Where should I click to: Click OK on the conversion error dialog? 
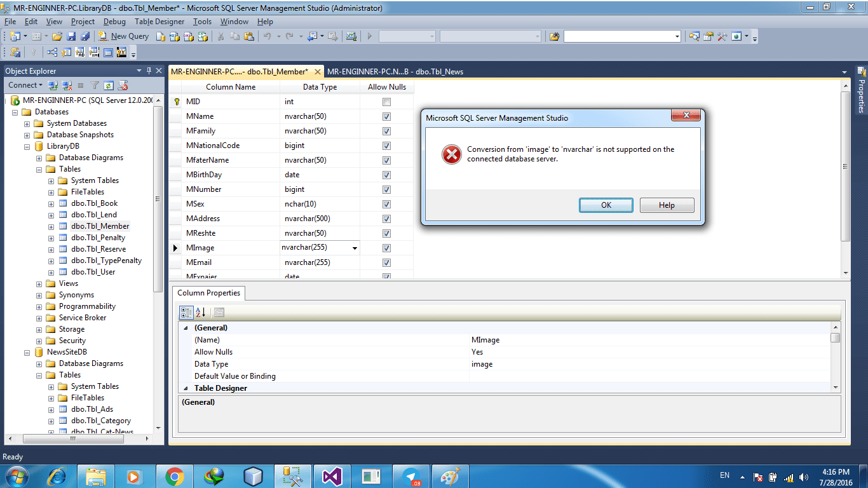pyautogui.click(x=605, y=205)
